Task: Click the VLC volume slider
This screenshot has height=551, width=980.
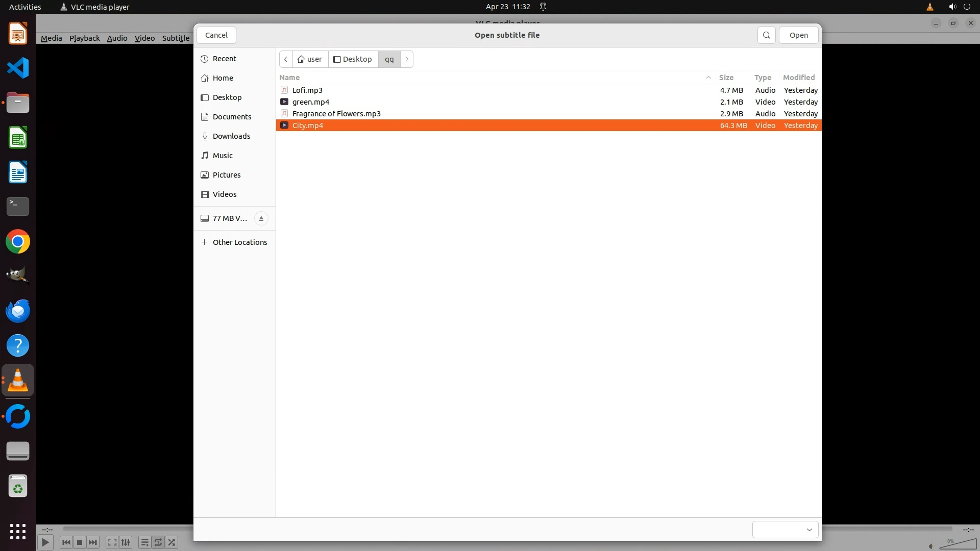Action: [958, 544]
